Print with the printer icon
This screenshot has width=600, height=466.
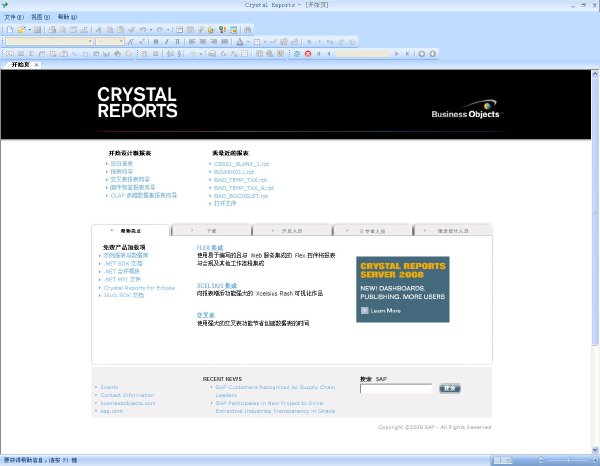(x=52, y=29)
